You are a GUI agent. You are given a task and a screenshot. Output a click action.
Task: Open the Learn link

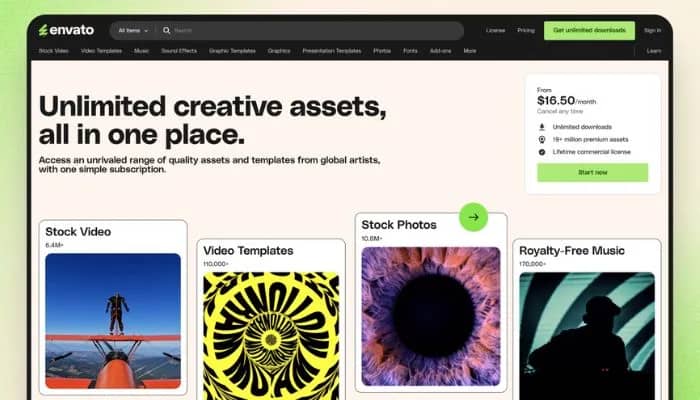pyautogui.click(x=654, y=51)
